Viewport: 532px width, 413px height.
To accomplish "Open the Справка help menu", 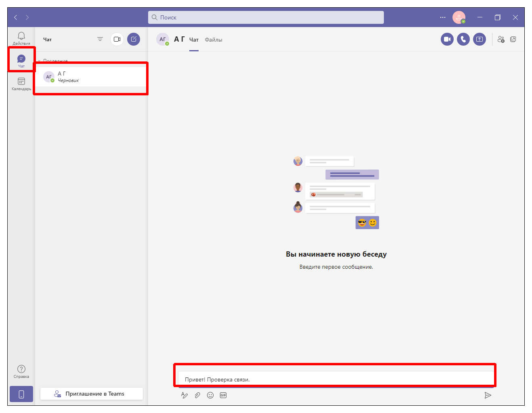I will pyautogui.click(x=21, y=371).
